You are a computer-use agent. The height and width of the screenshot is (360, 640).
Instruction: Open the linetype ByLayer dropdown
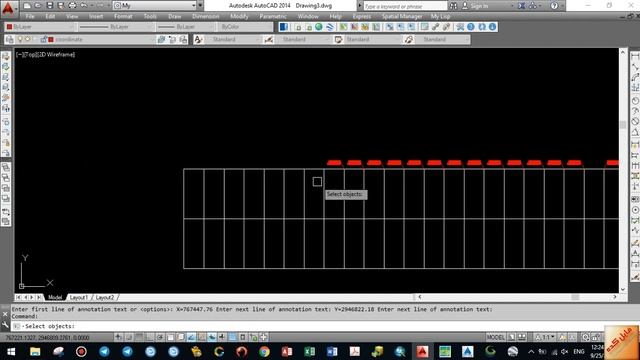[x=116, y=27]
